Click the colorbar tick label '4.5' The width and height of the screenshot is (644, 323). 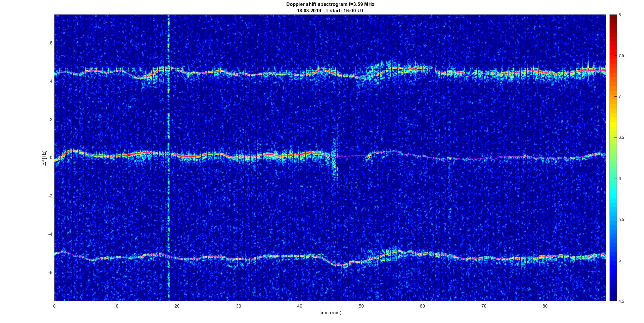[x=621, y=301]
